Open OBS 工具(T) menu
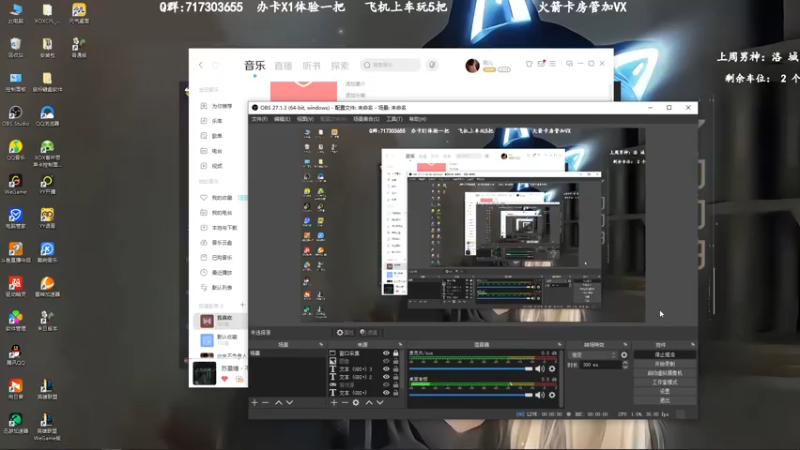The width and height of the screenshot is (800, 450). pyautogui.click(x=394, y=119)
